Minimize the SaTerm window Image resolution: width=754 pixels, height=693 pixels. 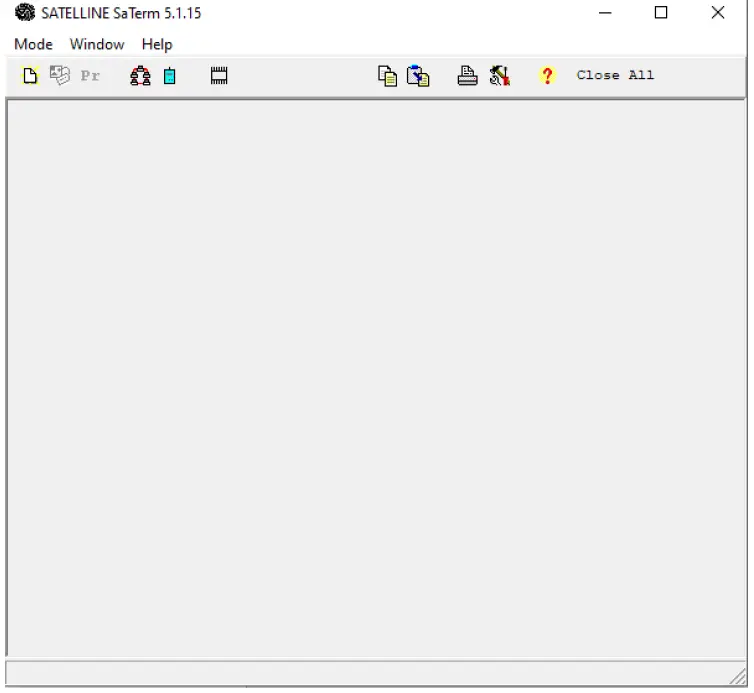(605, 13)
